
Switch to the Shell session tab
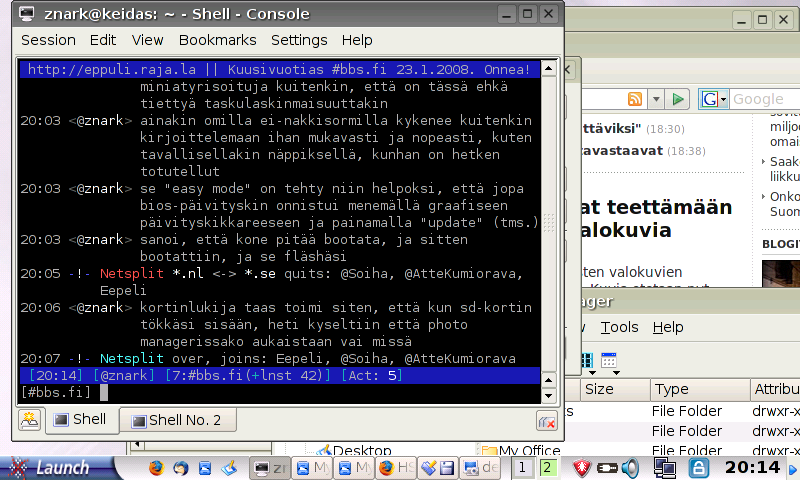point(81,420)
